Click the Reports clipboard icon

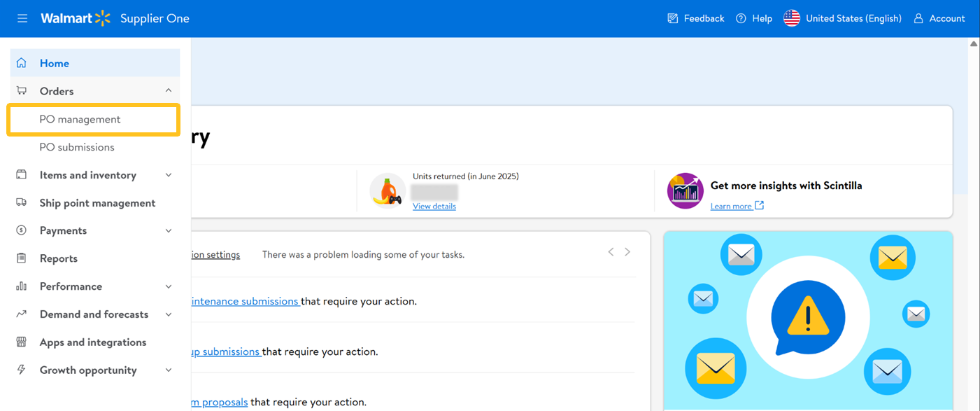click(x=22, y=258)
